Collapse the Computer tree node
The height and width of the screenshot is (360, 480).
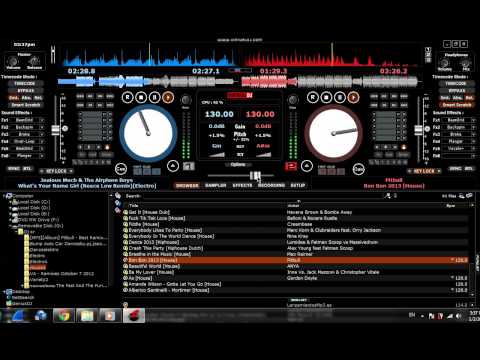pos(5,196)
